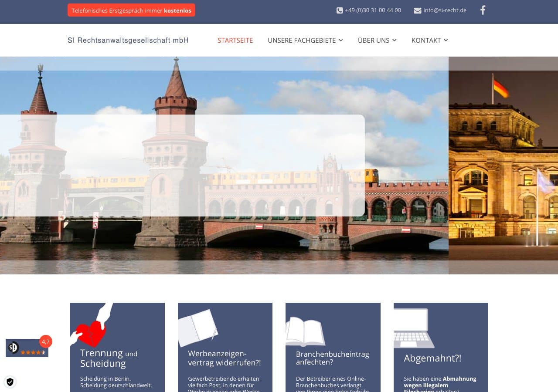
Task: Expand the Unsere Fachgebiete dropdown arrow
Action: [341, 40]
